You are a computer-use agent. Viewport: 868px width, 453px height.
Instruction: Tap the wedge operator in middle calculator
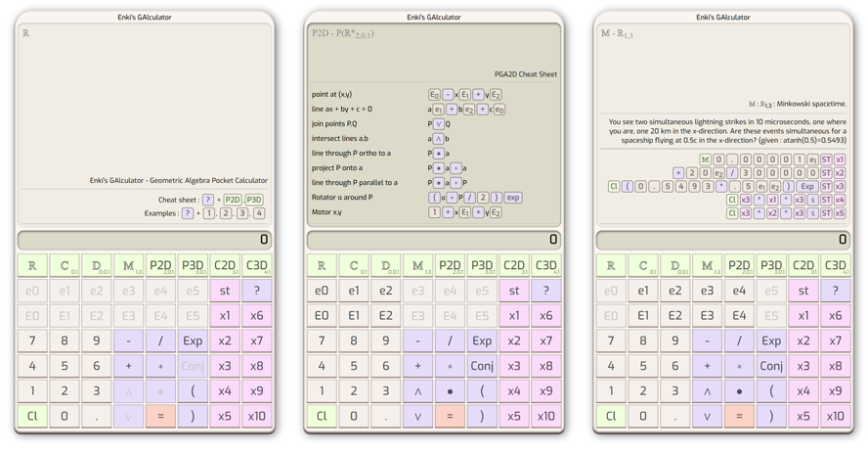point(418,391)
